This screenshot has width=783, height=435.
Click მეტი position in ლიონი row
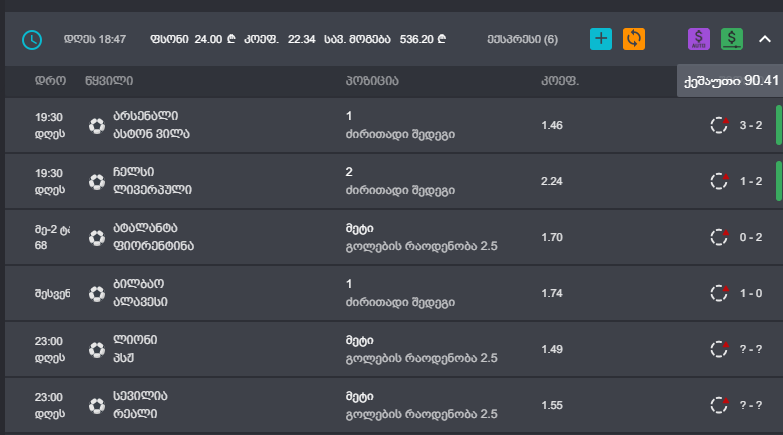[360, 340]
